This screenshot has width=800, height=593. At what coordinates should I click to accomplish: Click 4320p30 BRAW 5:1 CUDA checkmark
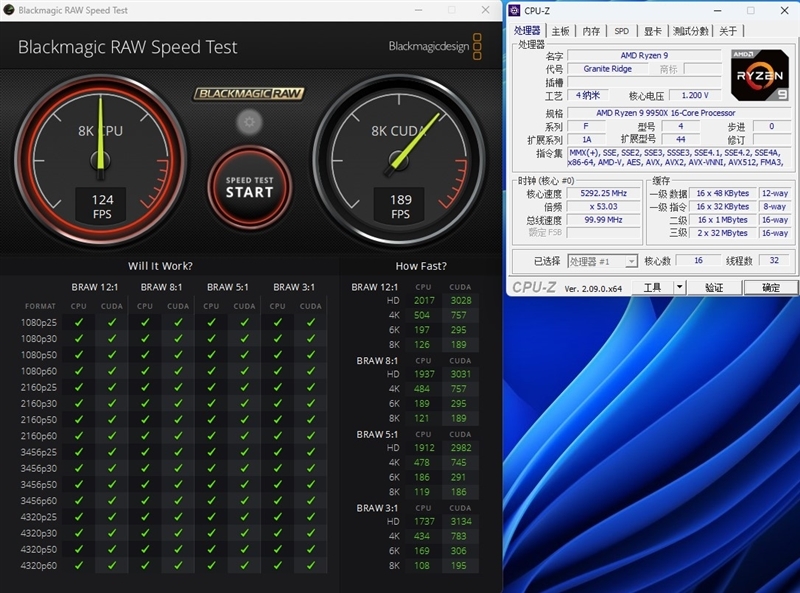pyautogui.click(x=244, y=533)
